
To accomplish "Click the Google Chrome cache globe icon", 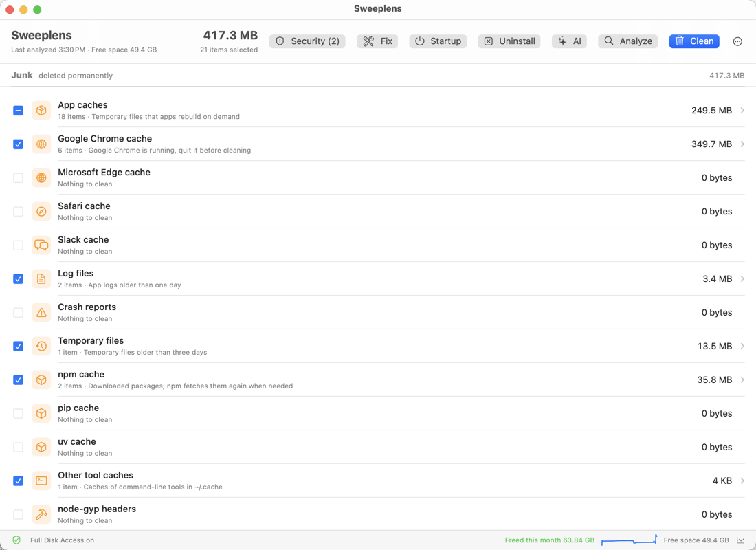I will (41, 144).
